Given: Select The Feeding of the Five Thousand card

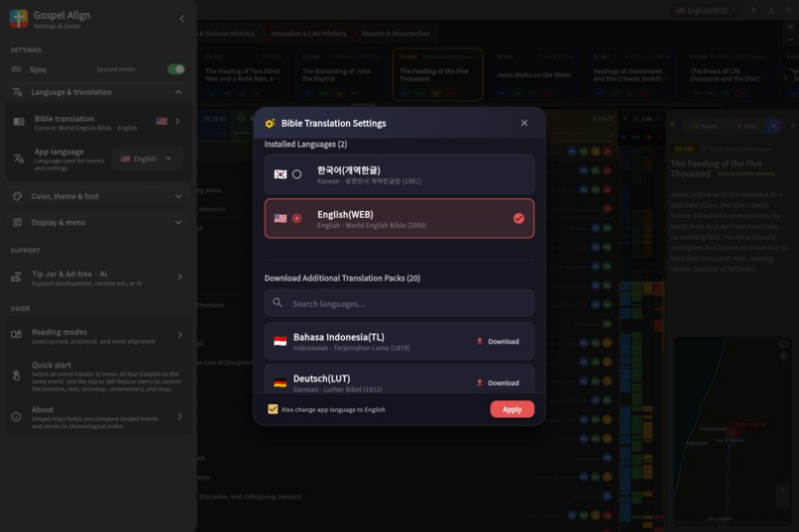Looking at the screenshot, I should coord(438,74).
